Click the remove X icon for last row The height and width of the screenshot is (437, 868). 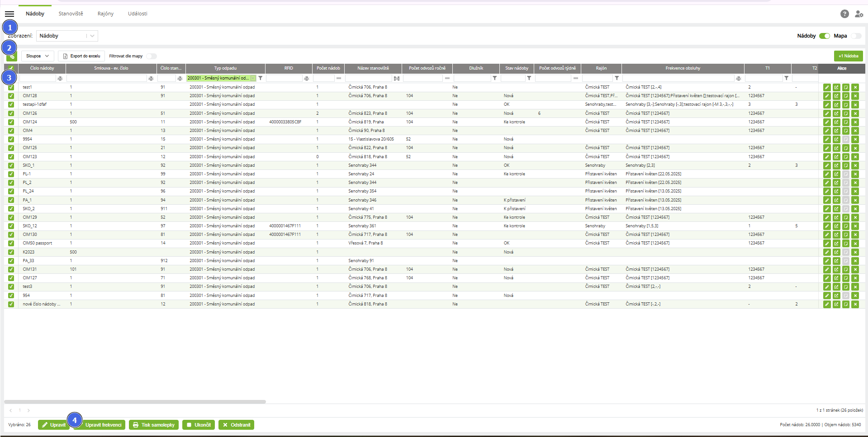(855, 304)
